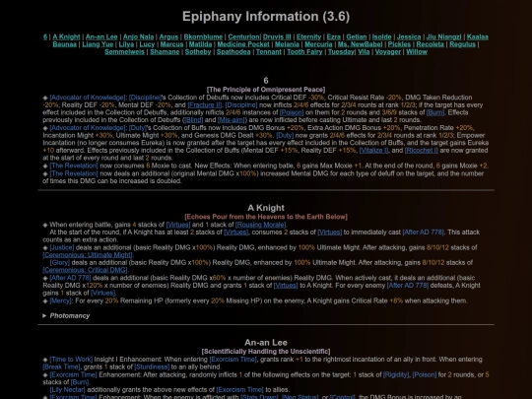Screen dimensions: 532x399
Task: Click the [Justice] skill name text
Action: (62, 247)
